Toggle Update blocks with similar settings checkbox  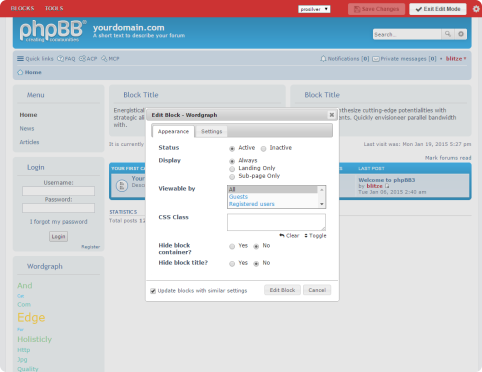click(153, 291)
